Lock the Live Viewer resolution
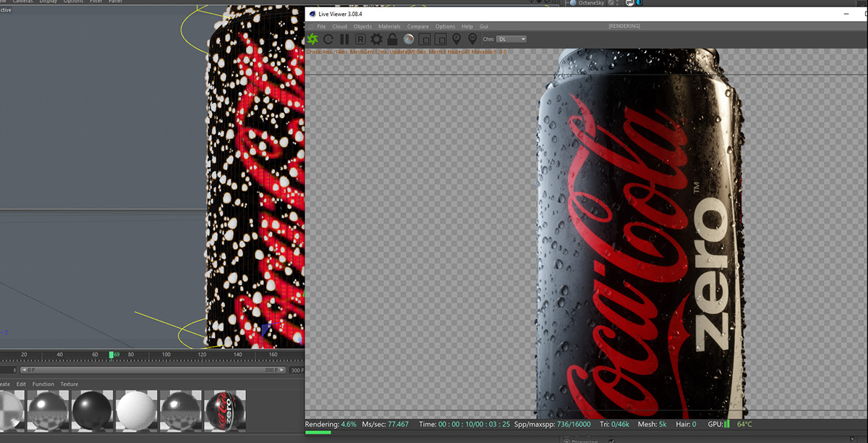The image size is (868, 443). 391,39
